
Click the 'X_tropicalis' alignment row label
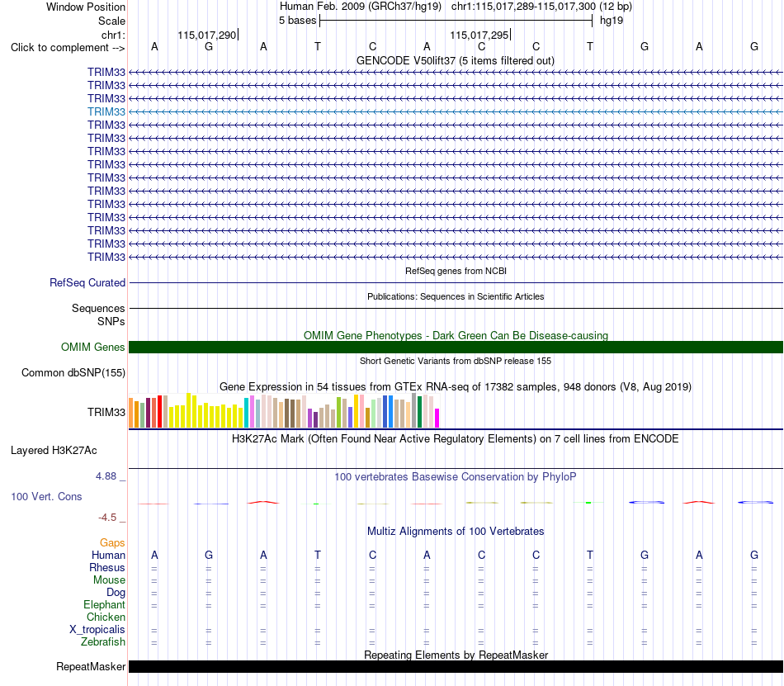(97, 630)
